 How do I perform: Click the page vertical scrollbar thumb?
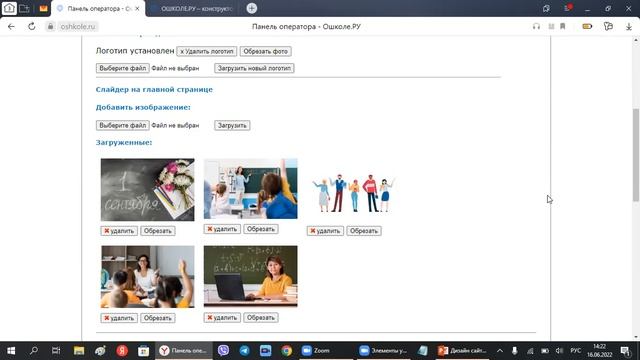pyautogui.click(x=636, y=155)
